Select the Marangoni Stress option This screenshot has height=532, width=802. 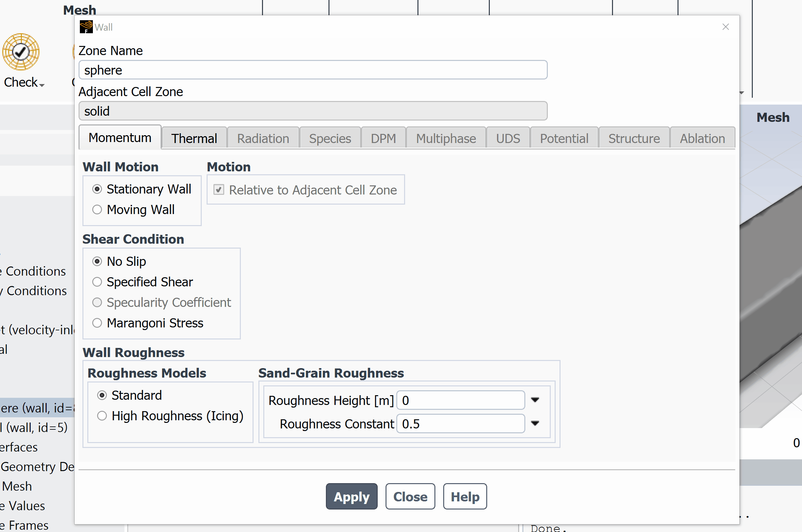[97, 323]
